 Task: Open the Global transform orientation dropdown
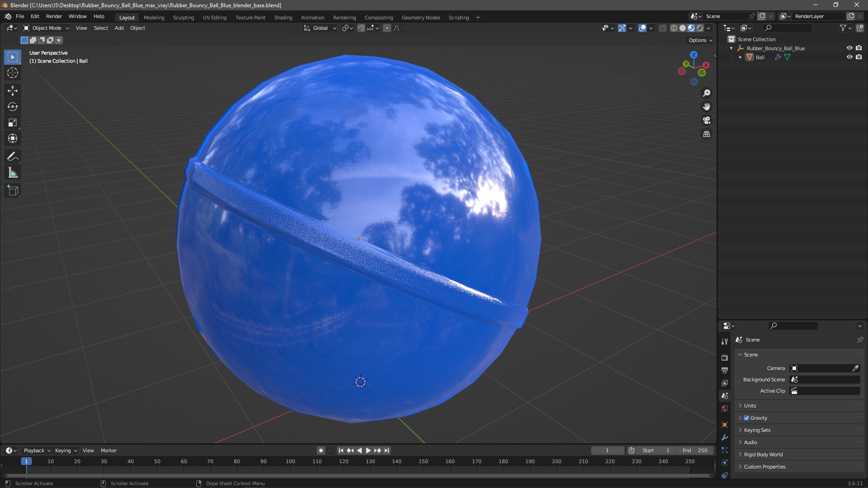coord(320,28)
